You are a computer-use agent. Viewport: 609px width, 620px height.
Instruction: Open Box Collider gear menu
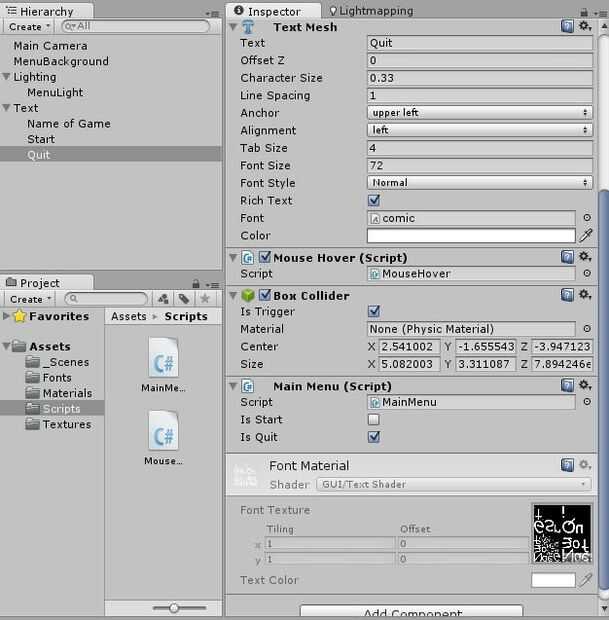pyautogui.click(x=585, y=295)
